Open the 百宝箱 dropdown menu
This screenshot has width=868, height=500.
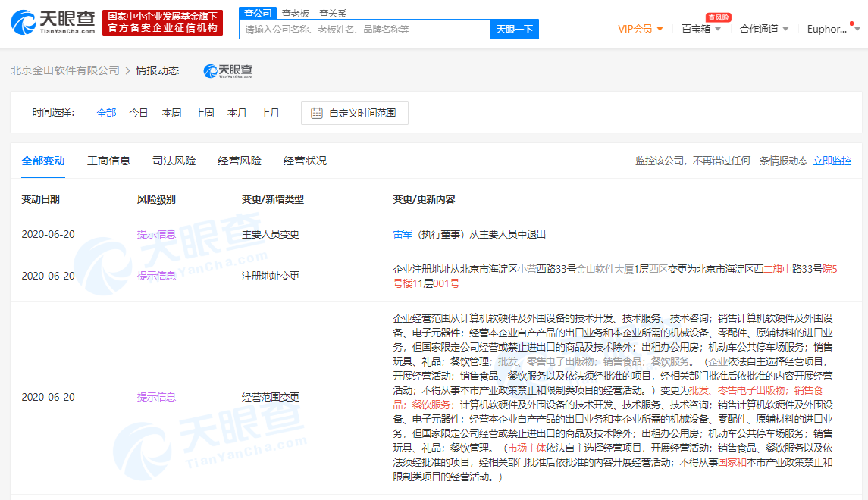coord(701,29)
